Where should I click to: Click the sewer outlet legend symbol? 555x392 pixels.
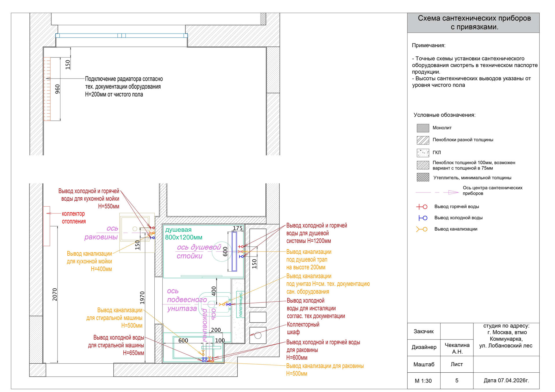[x=422, y=229]
